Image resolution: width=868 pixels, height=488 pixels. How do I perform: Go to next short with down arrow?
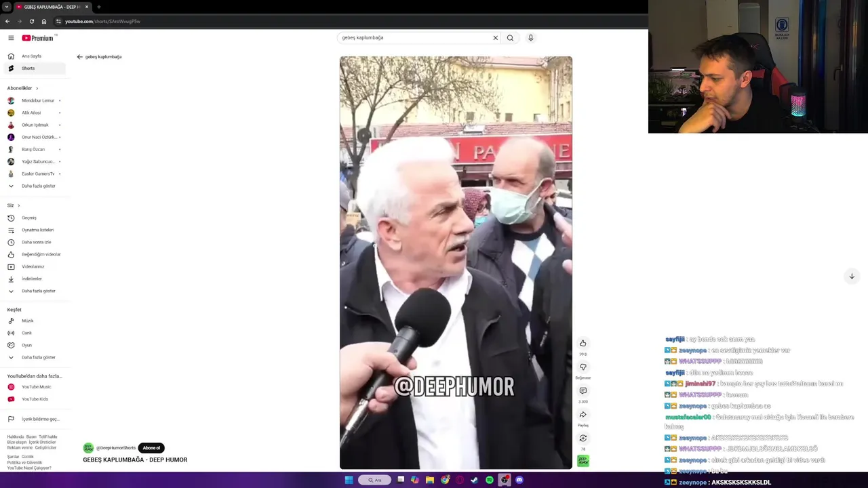tap(852, 277)
